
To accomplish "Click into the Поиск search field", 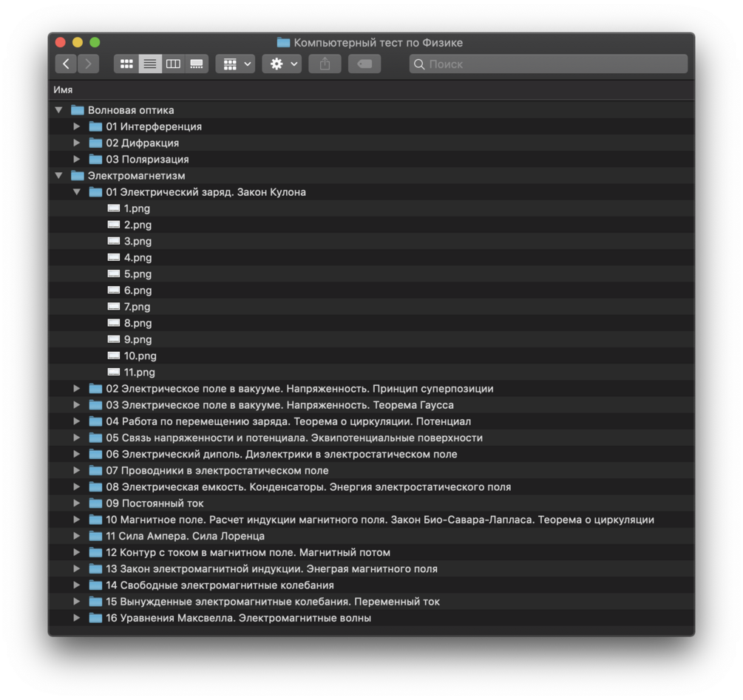I will pyautogui.click(x=549, y=64).
